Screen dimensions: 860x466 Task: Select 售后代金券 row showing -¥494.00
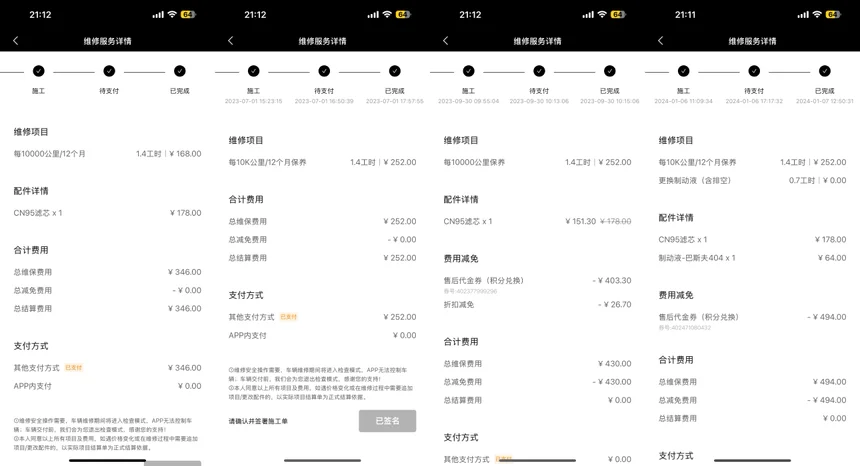pyautogui.click(x=752, y=317)
